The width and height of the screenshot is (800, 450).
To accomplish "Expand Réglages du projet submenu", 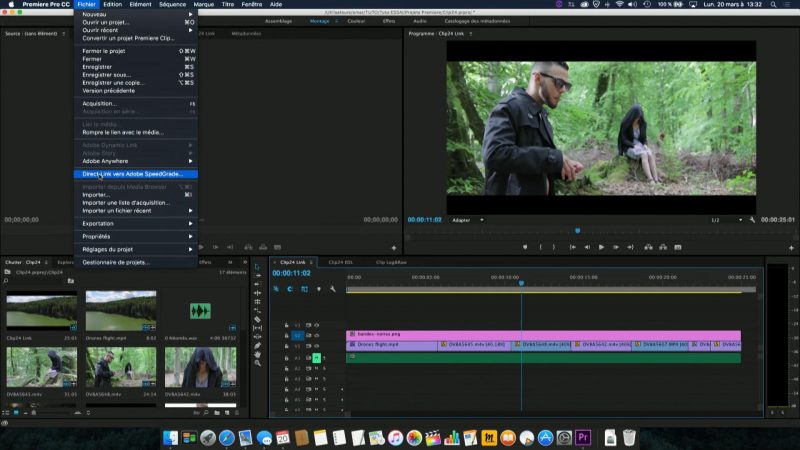I will (136, 249).
